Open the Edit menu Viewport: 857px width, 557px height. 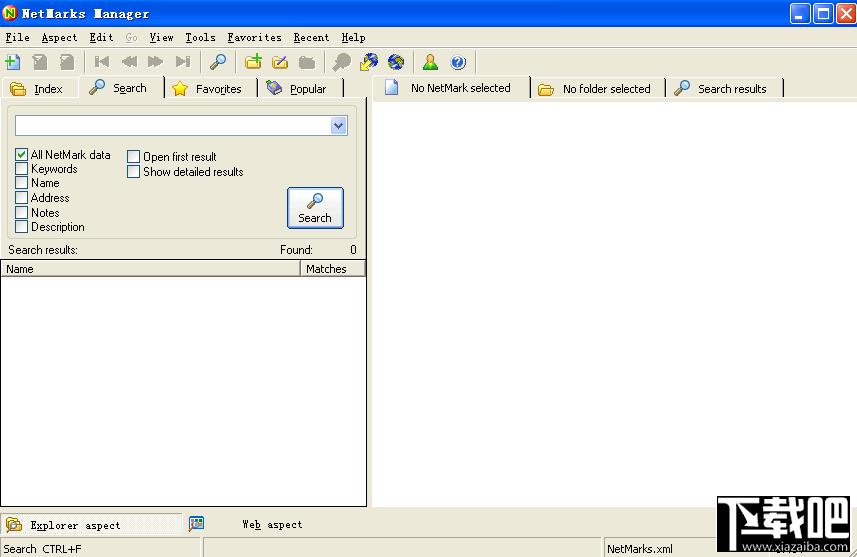coord(102,37)
